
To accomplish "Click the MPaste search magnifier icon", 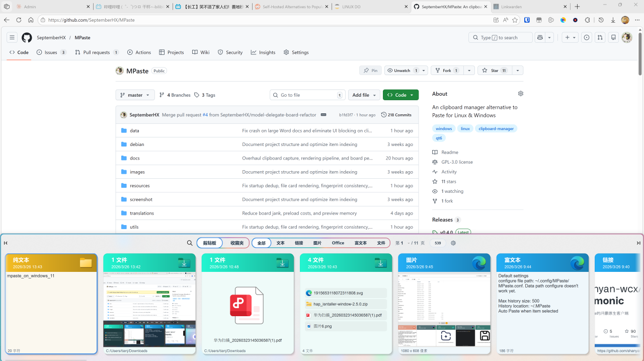I will point(190,243).
